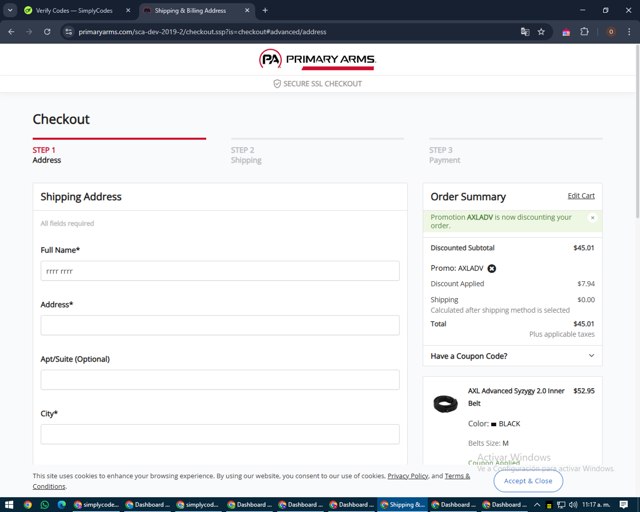The width and height of the screenshot is (640, 512).
Task: Click the AXL belt product thumbnail
Action: click(445, 404)
